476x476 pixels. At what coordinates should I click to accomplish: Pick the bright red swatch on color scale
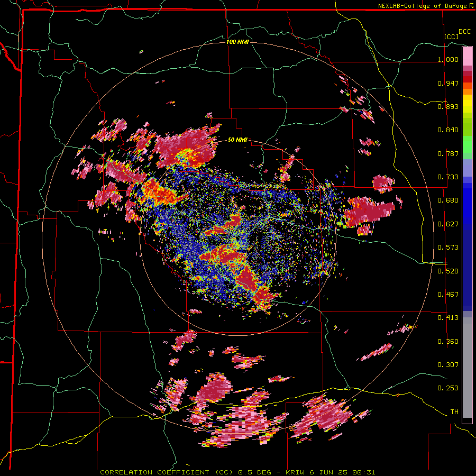[x=467, y=79]
